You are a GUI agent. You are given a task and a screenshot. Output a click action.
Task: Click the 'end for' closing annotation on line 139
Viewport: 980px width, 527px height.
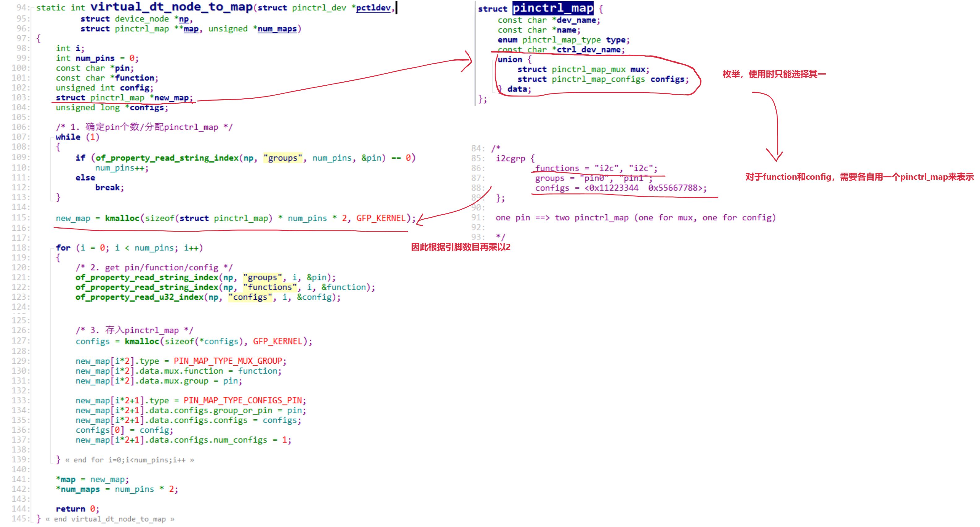click(129, 460)
